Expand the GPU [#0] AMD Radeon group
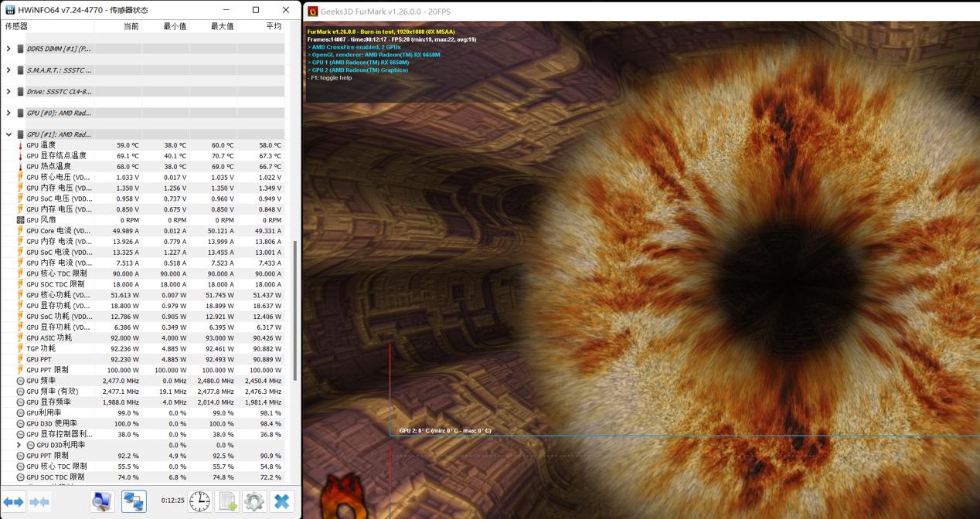The image size is (980, 519). pos(9,114)
